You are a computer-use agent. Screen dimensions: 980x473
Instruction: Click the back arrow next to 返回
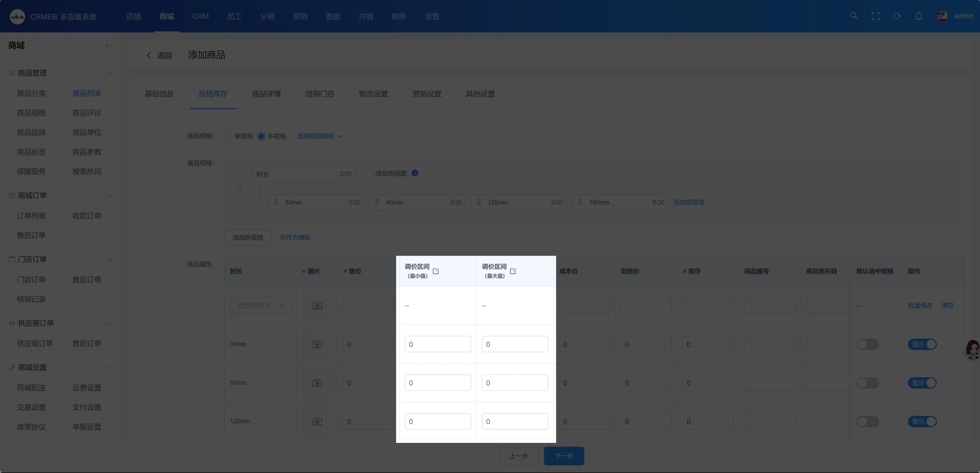(149, 55)
